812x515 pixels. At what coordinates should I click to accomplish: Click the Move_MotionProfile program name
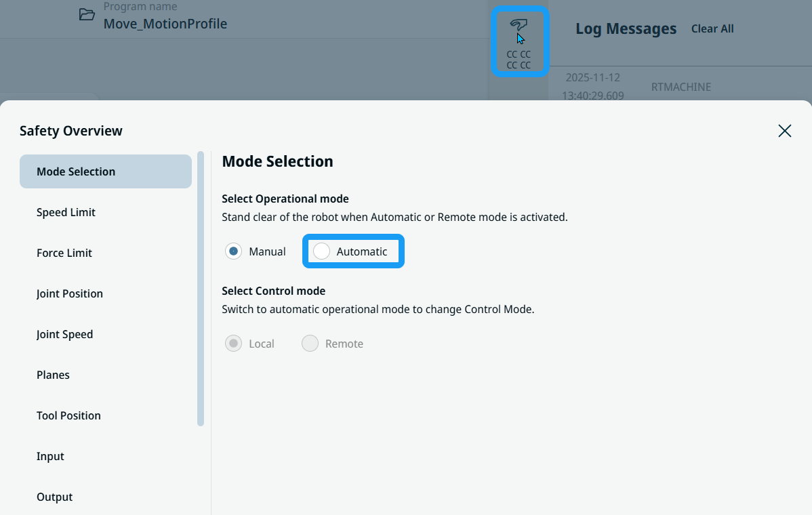click(165, 24)
